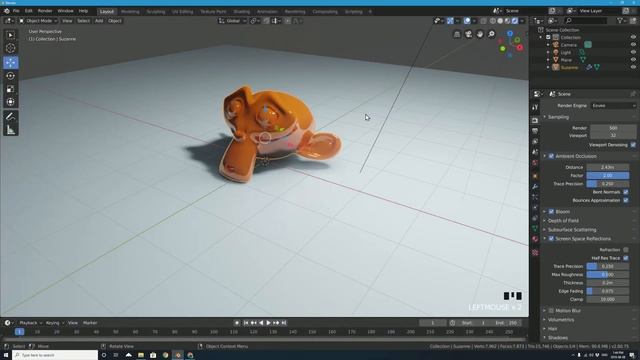Screen dimensions: 640x360
Task: Toggle the Bloom checkbox
Action: 551,212
